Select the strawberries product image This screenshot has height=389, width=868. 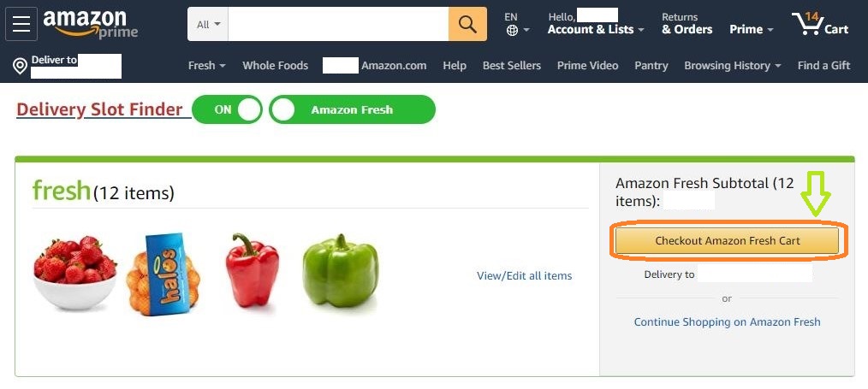[74, 272]
